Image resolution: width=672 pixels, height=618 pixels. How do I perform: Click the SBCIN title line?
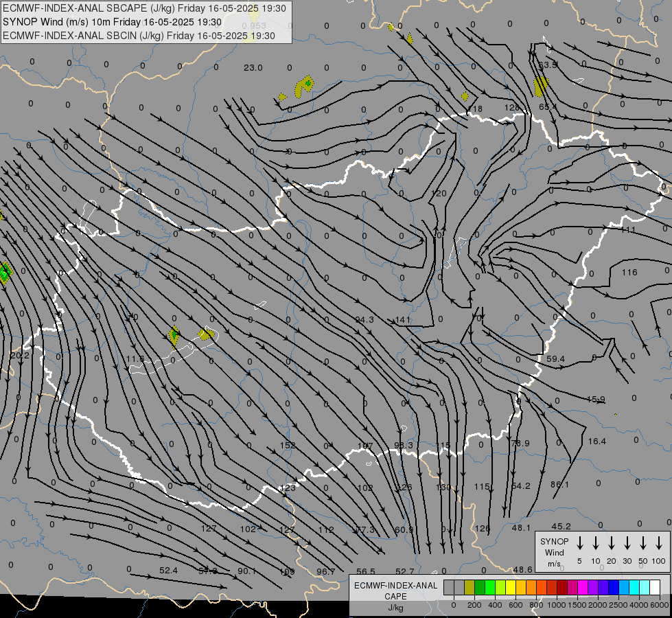[x=139, y=36]
